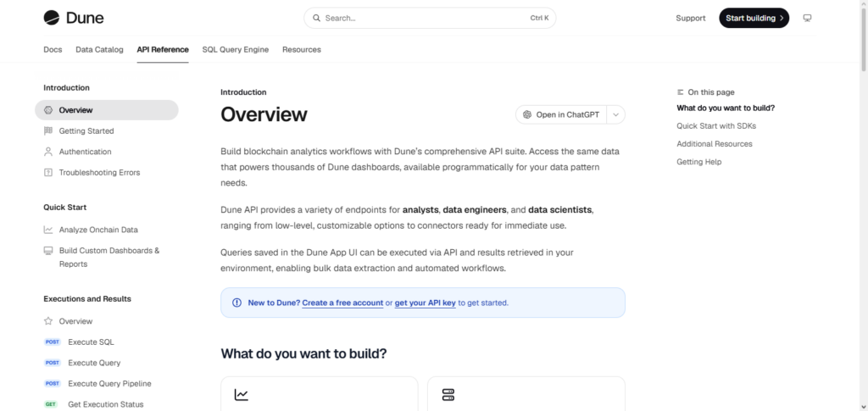Click the Troubleshooting Errors question icon
The width and height of the screenshot is (868, 411).
[x=48, y=173]
